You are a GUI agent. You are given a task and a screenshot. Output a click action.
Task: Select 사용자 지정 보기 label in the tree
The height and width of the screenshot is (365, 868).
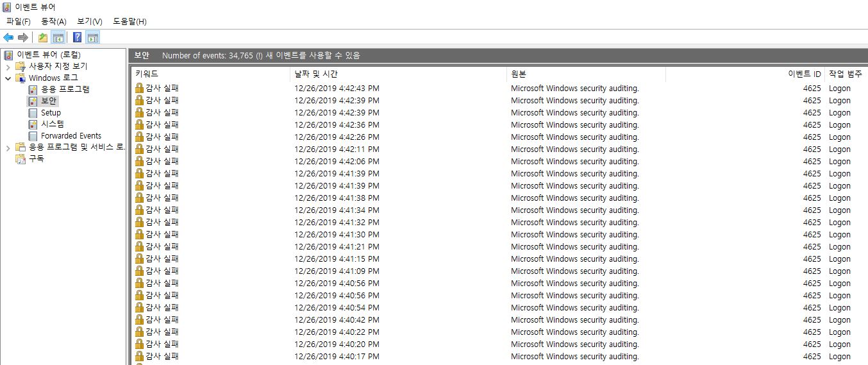(58, 66)
